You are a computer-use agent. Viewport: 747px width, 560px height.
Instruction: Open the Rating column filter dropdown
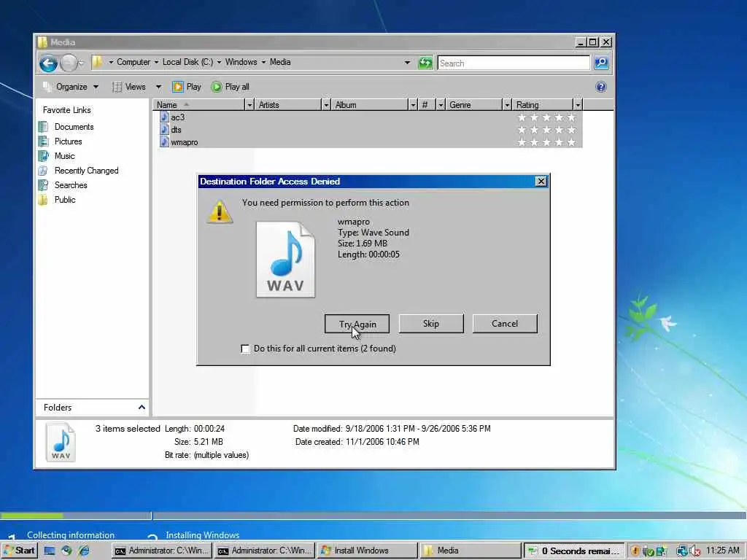[578, 105]
